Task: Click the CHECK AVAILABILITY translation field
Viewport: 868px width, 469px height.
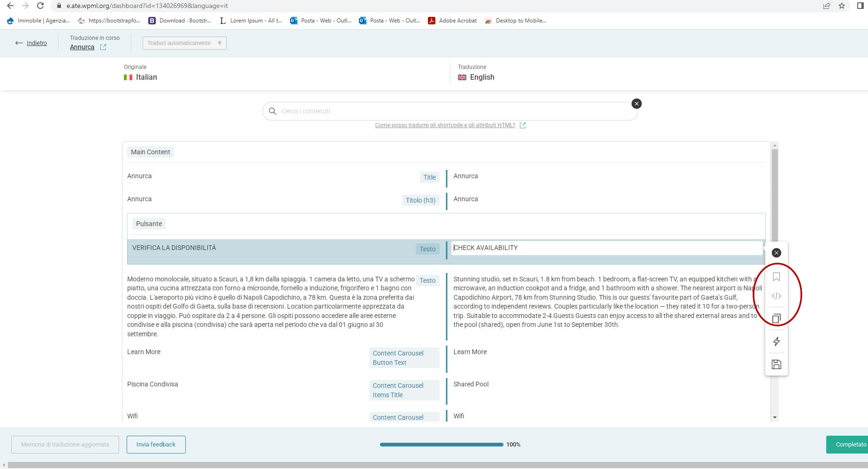Action: pos(605,248)
